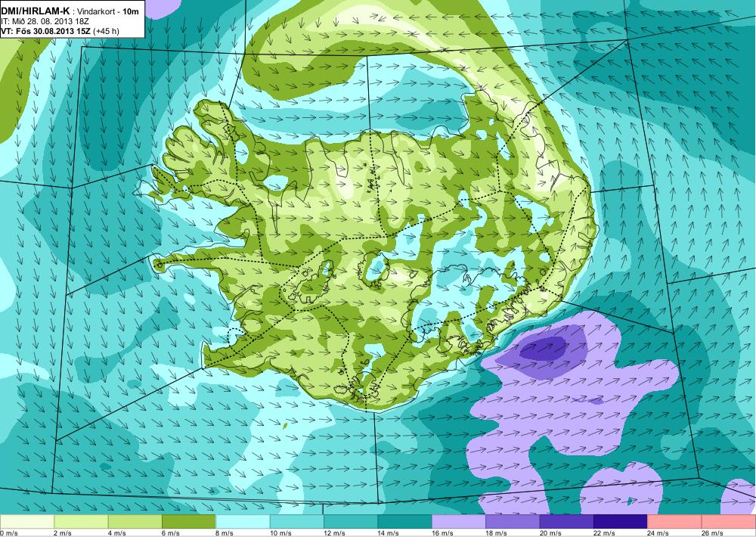Pick the lavender swatch between 16 and 18 m/s
The height and width of the screenshot is (537, 756).
[x=459, y=522]
